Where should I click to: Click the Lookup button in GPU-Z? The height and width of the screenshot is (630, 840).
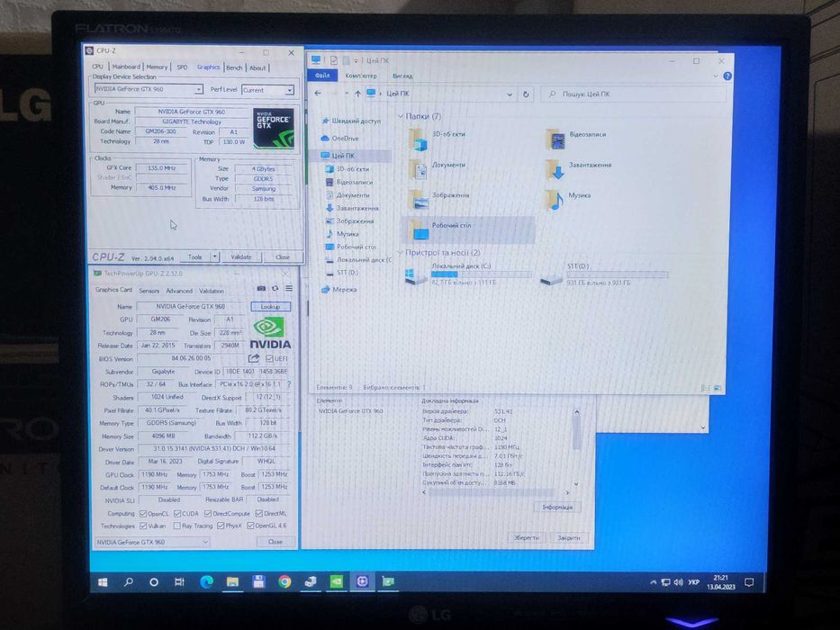click(270, 306)
